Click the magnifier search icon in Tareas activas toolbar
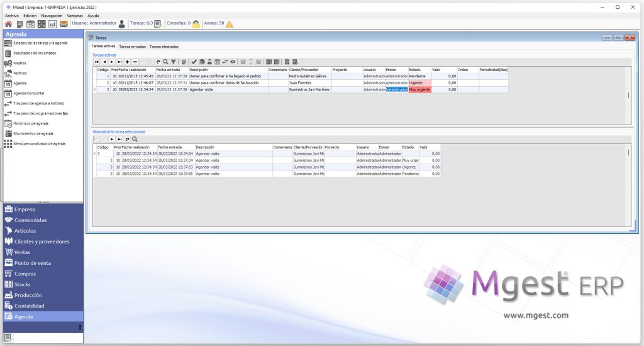 tap(165, 62)
